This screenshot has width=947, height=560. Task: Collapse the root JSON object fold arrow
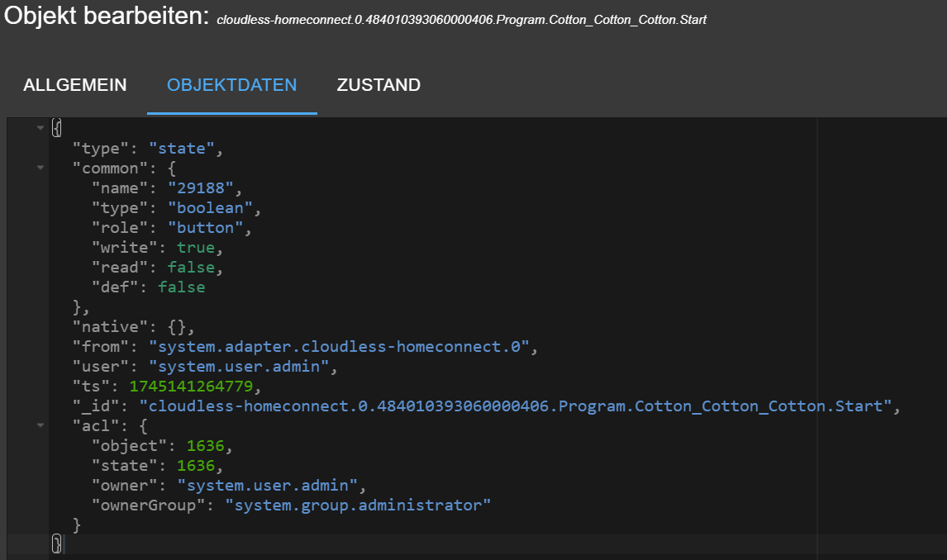click(x=40, y=128)
